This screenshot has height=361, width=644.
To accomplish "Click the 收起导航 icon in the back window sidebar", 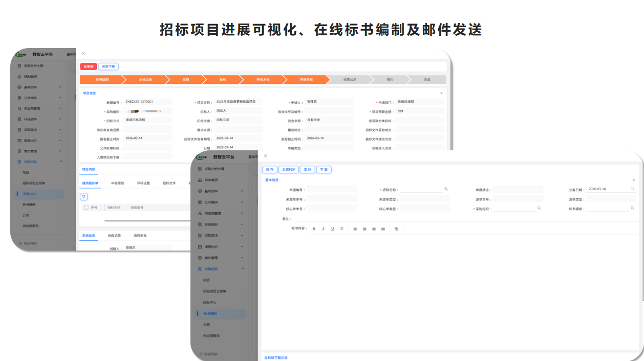I will click(x=20, y=243).
